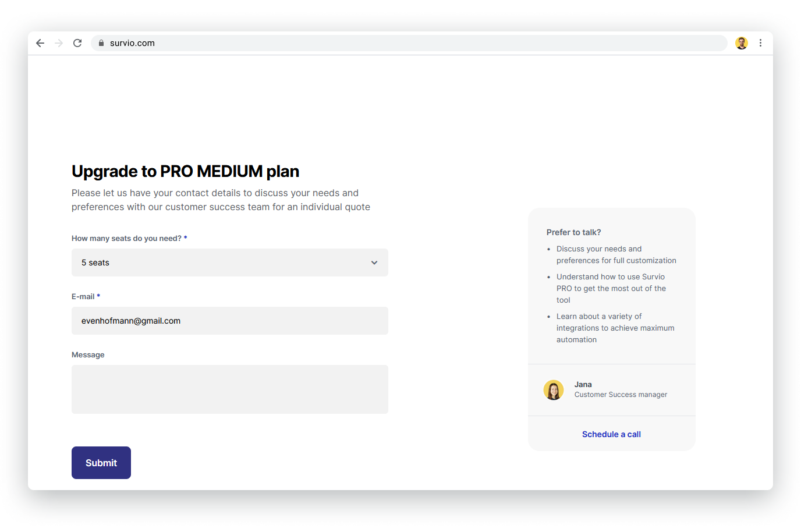Click the Prefer to talk? heading
Screen dimensions: 801x532
573,232
